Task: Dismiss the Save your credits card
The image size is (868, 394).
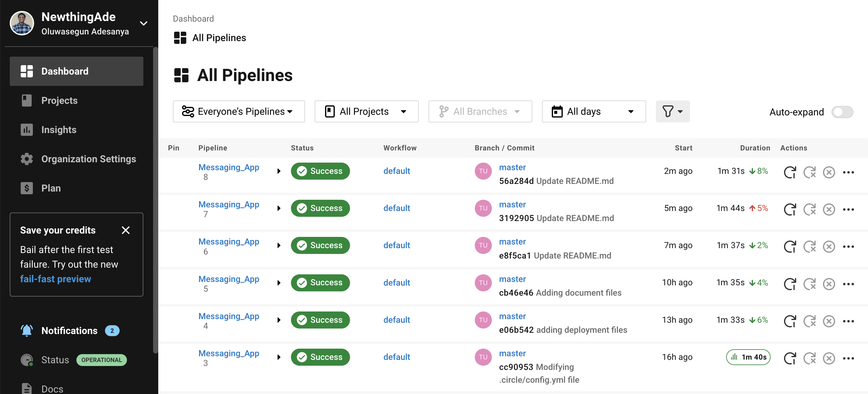Action: click(x=126, y=230)
